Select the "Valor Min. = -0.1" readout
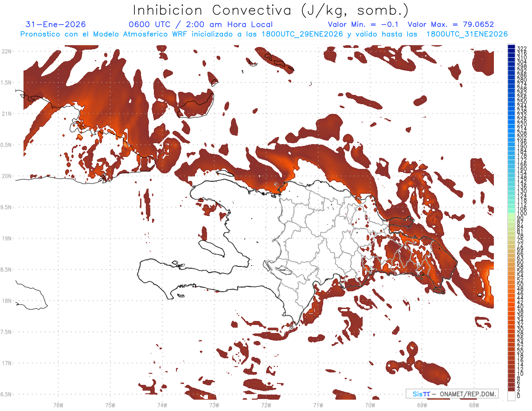The image size is (532, 411). pyautogui.click(x=363, y=24)
